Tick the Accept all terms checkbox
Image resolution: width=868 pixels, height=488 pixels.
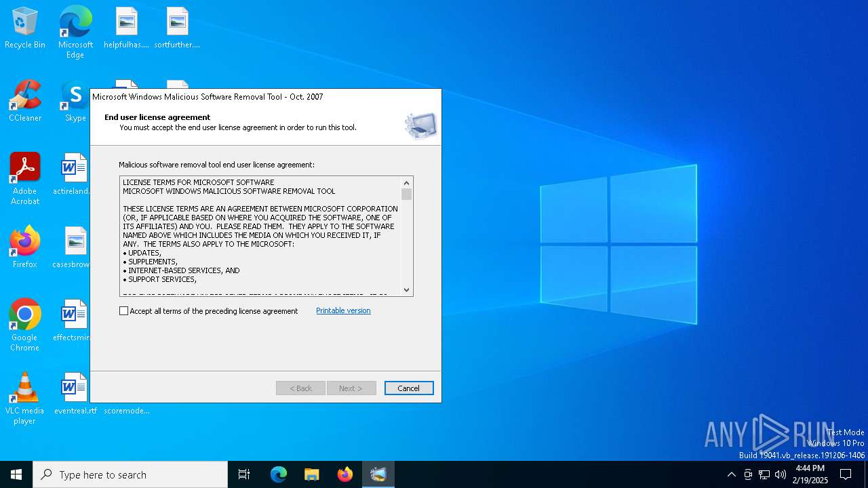123,311
